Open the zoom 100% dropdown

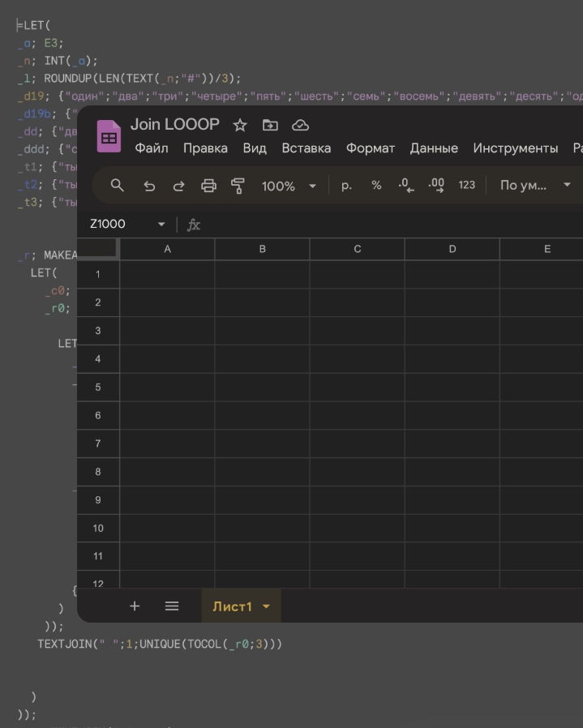(x=289, y=186)
